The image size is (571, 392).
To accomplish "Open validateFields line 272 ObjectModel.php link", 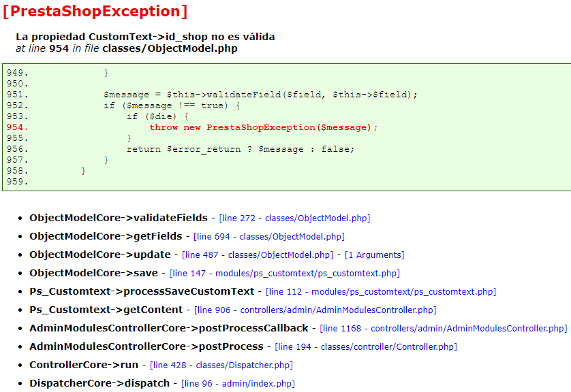I will point(294,218).
